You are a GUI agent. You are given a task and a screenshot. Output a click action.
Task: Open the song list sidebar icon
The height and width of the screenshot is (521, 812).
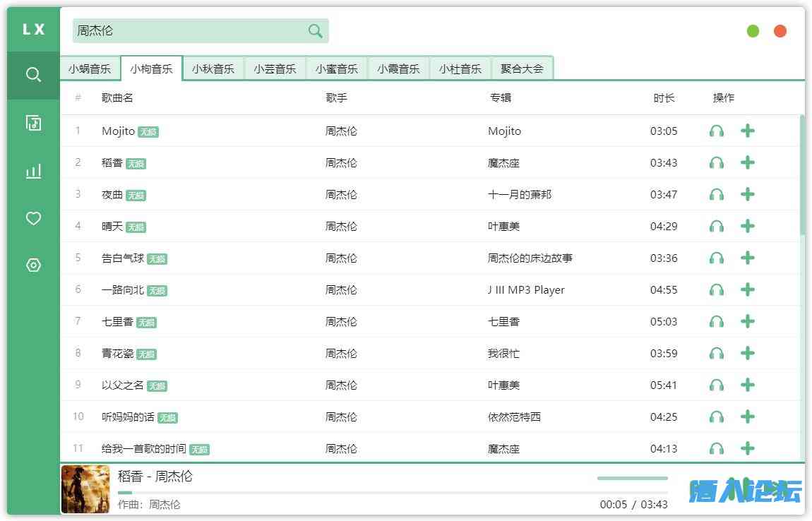[33, 123]
